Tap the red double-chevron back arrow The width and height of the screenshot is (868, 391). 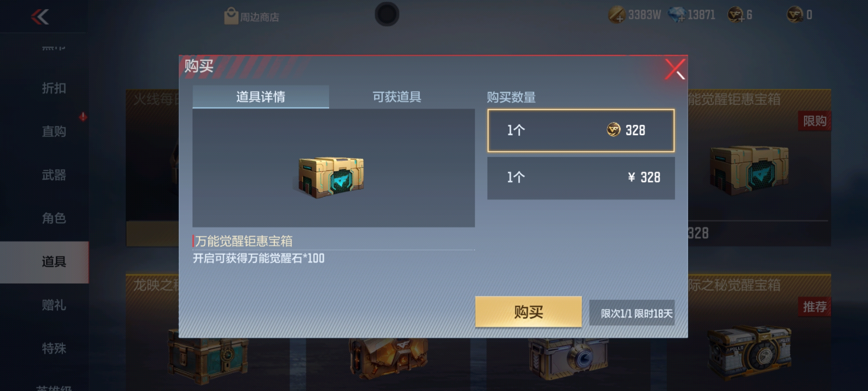(40, 17)
